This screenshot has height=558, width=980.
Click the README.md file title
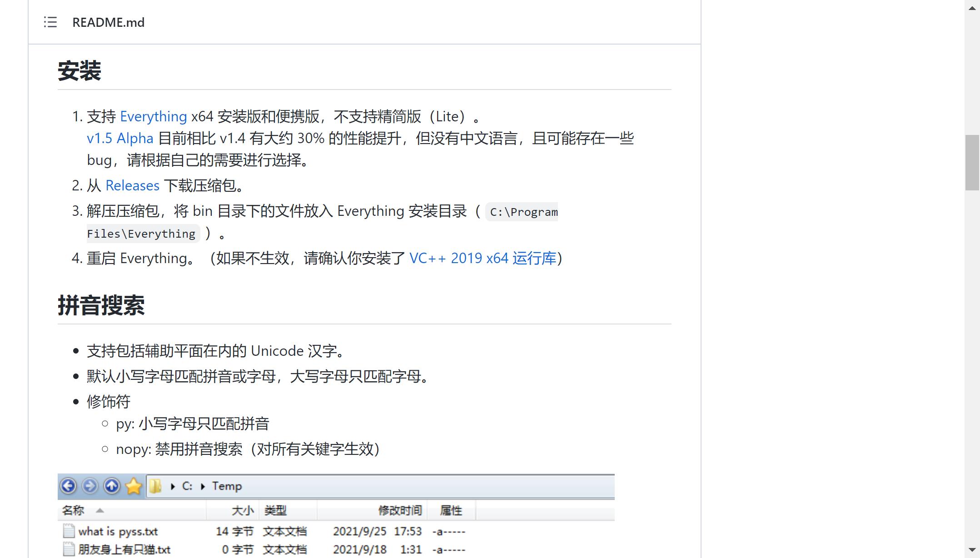[x=109, y=22]
